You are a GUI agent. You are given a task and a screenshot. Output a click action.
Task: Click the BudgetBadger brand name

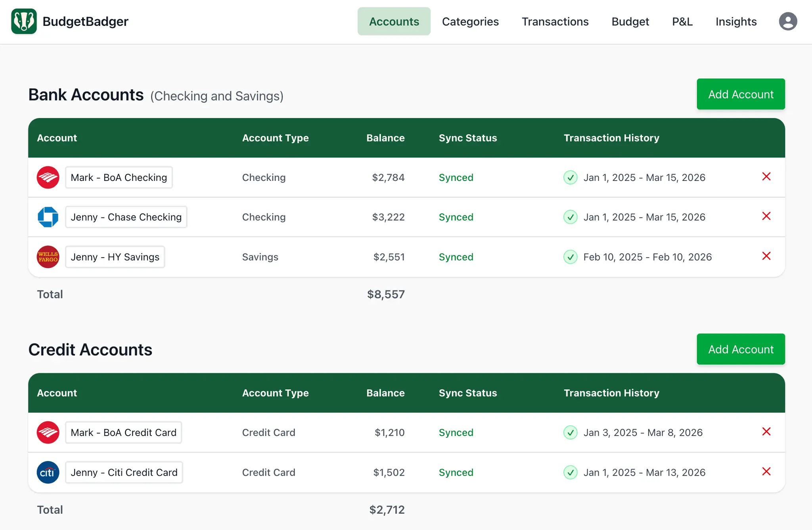85,21
